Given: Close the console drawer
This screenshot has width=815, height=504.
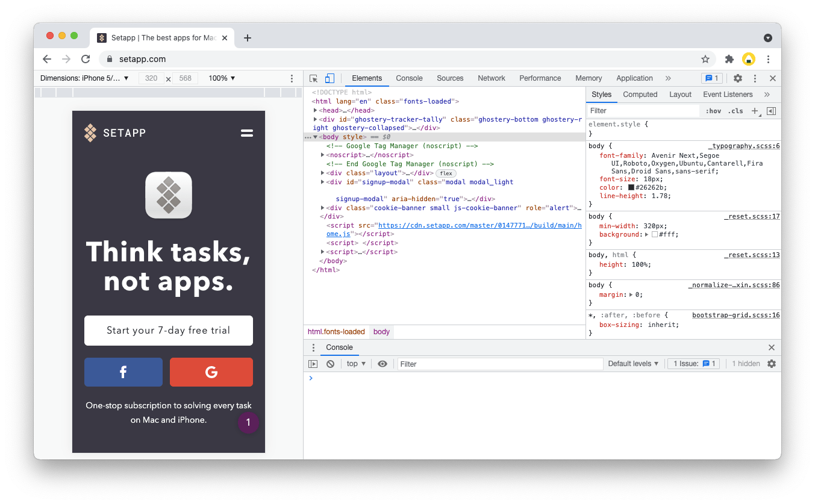Looking at the screenshot, I should (772, 347).
